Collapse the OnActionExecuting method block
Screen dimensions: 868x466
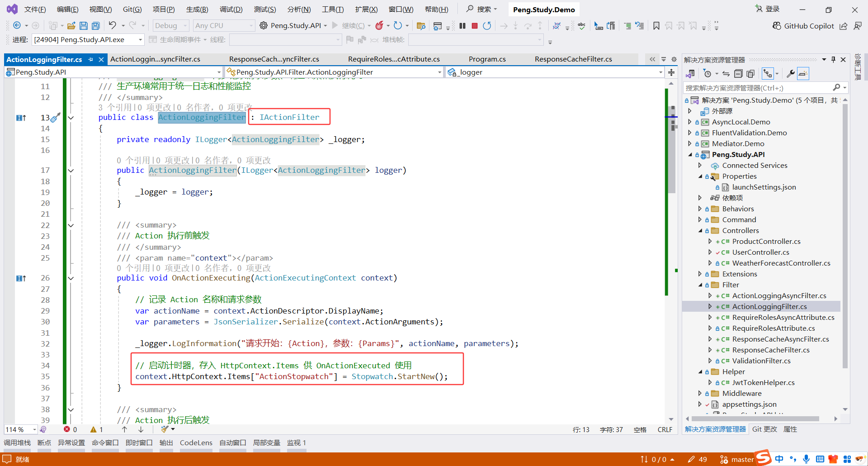pos(71,278)
